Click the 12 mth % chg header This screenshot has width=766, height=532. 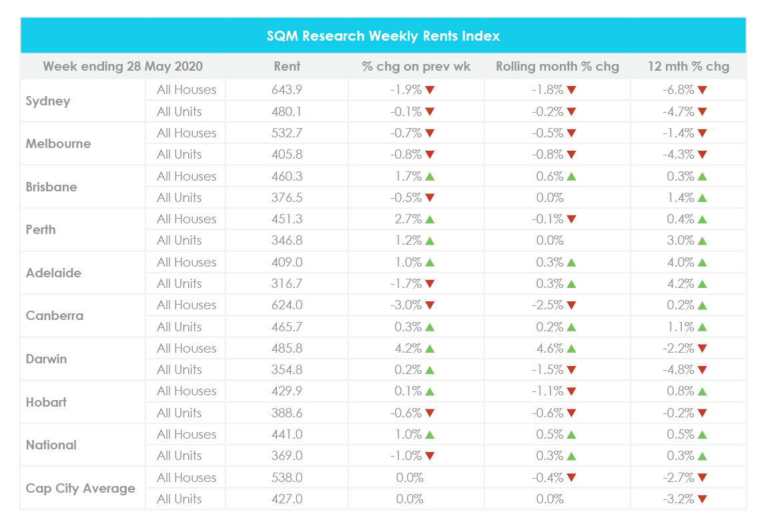point(689,67)
